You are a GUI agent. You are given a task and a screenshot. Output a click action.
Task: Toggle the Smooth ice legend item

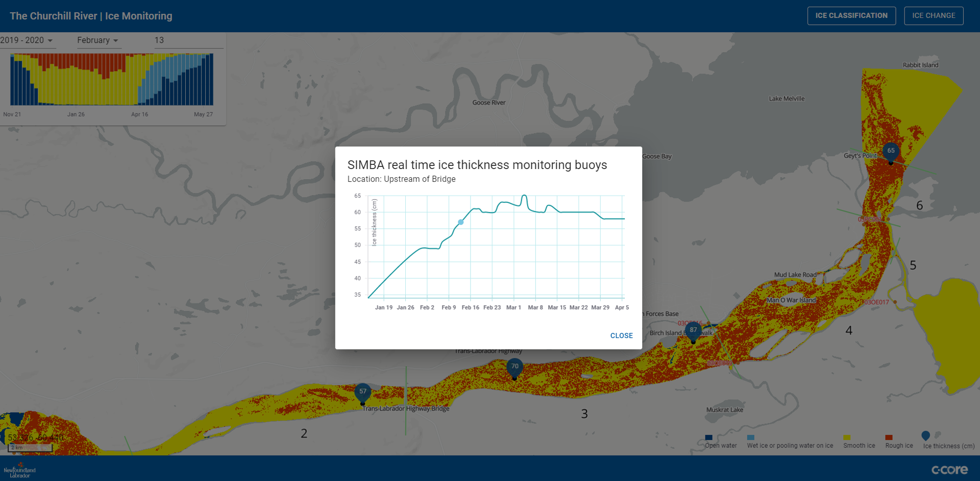tap(847, 437)
